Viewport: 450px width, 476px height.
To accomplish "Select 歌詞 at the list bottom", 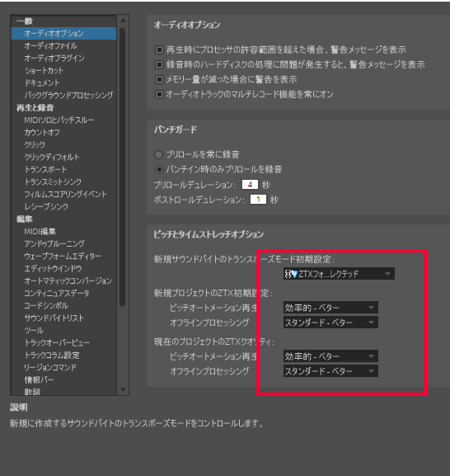I will tap(32, 392).
